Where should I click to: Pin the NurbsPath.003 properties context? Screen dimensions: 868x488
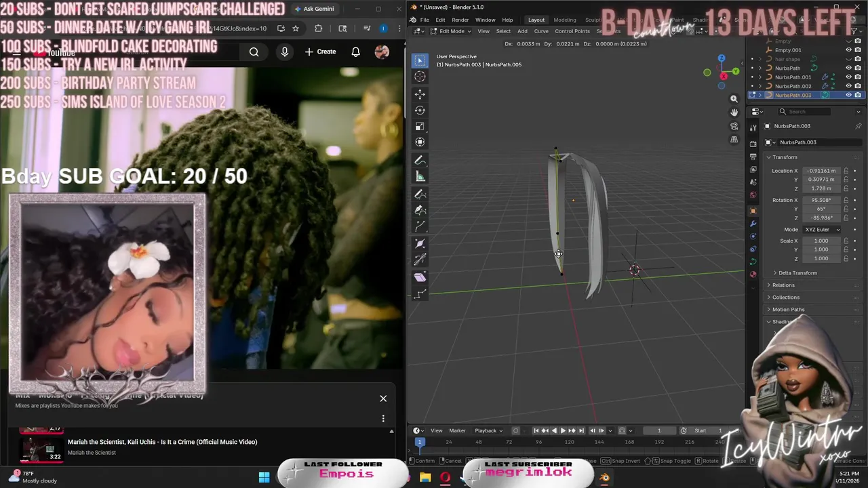pos(858,126)
